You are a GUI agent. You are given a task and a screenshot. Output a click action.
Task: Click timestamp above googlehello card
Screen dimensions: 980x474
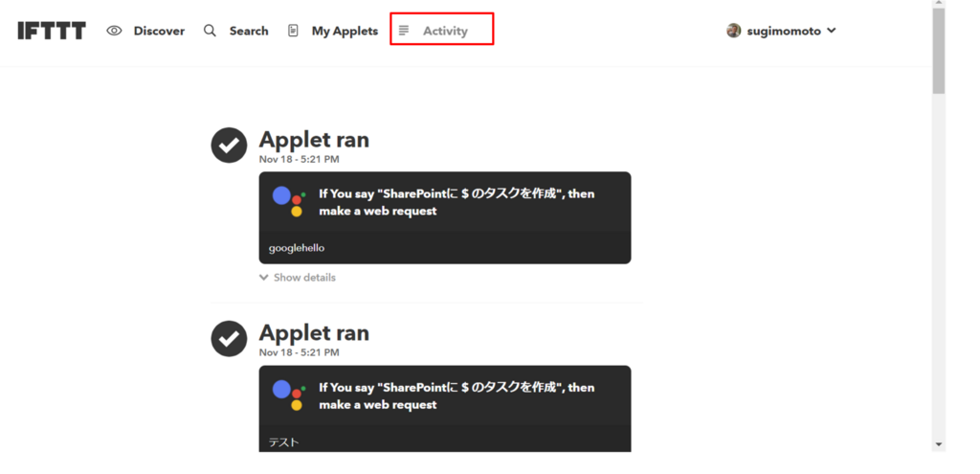[x=299, y=160]
